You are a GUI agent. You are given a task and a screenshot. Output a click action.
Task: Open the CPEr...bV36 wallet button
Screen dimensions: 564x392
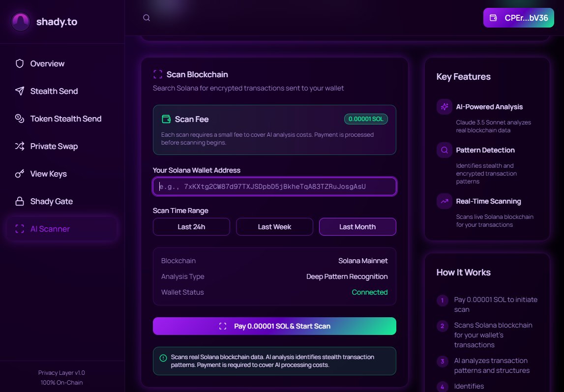[518, 18]
